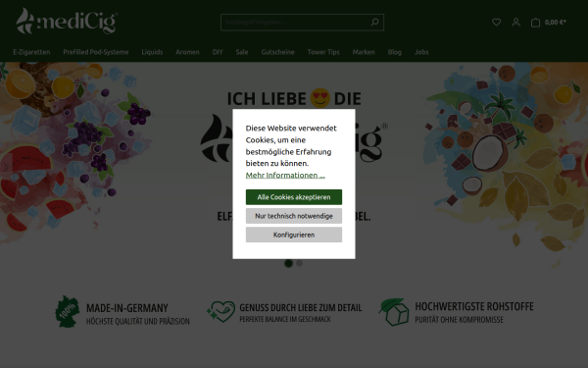Open the shopping cart bag icon
This screenshot has height=368, width=588.
(535, 23)
